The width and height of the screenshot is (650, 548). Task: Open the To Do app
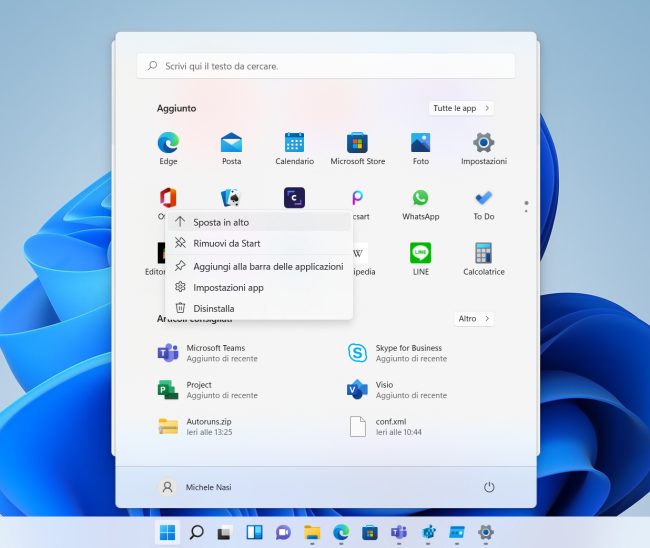click(484, 204)
